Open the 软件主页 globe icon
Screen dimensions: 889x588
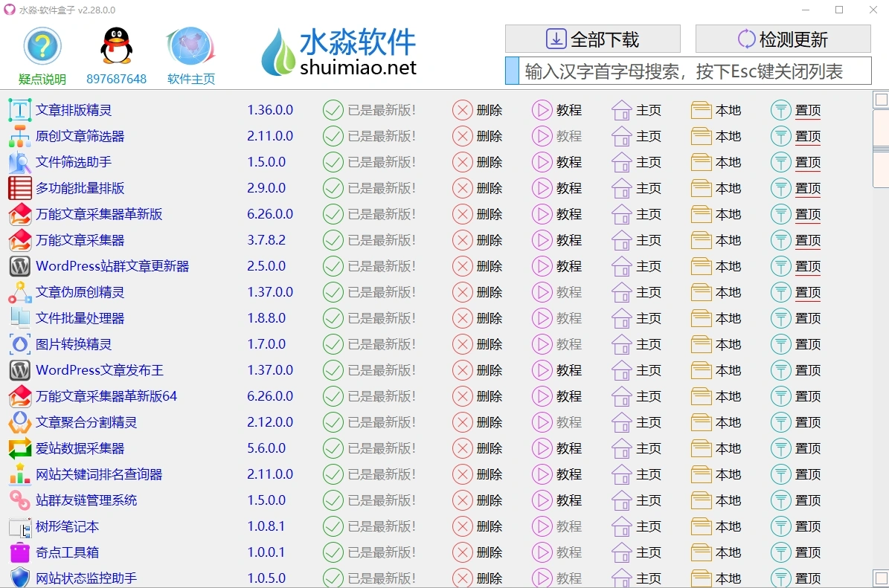pyautogui.click(x=190, y=46)
